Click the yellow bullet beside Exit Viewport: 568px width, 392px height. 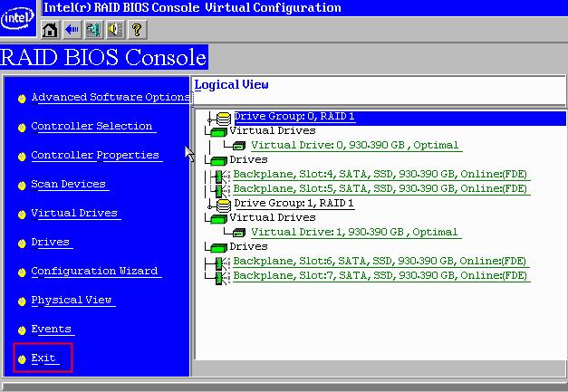tap(22, 359)
